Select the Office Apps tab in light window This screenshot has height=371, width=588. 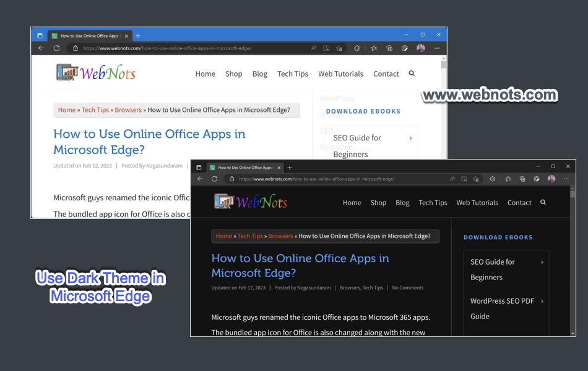[x=90, y=36]
